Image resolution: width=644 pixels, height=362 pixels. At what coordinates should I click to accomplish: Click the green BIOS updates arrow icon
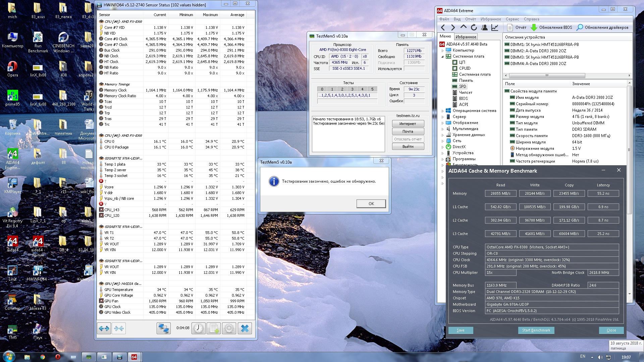point(534,27)
